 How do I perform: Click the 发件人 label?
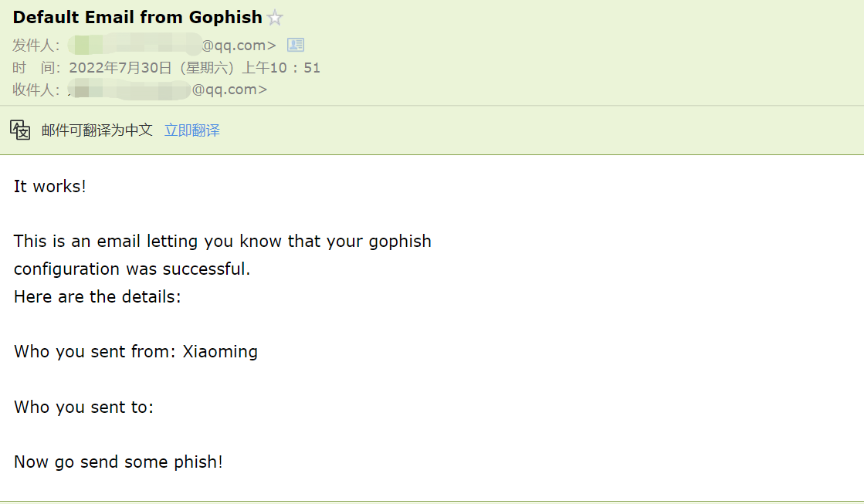pyautogui.click(x=36, y=46)
